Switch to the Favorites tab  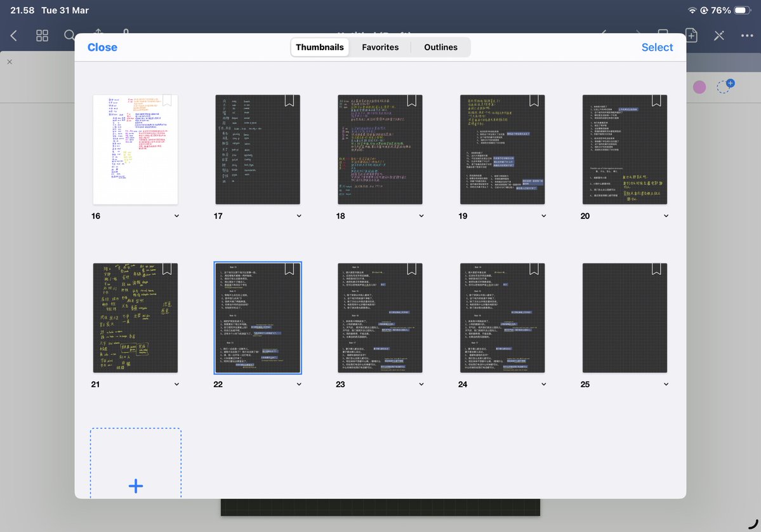pos(380,47)
